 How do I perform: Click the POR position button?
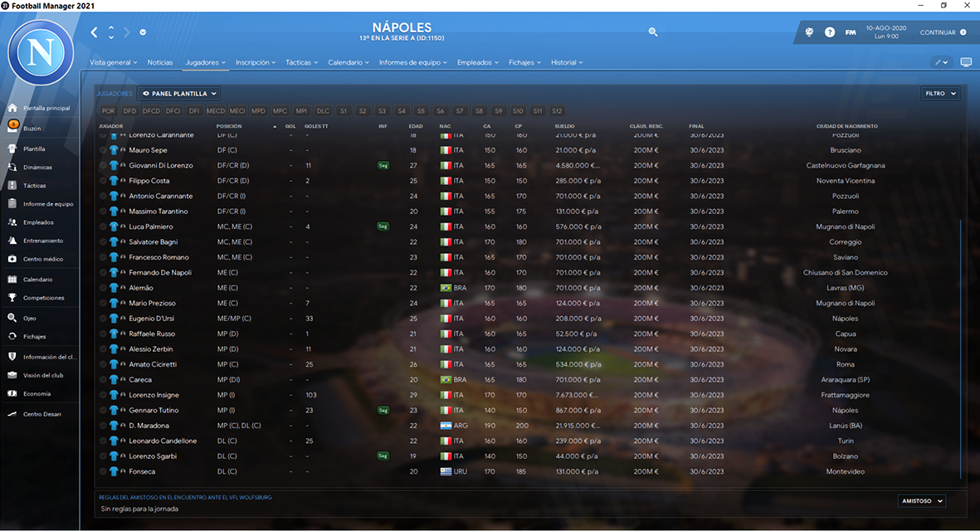(108, 111)
